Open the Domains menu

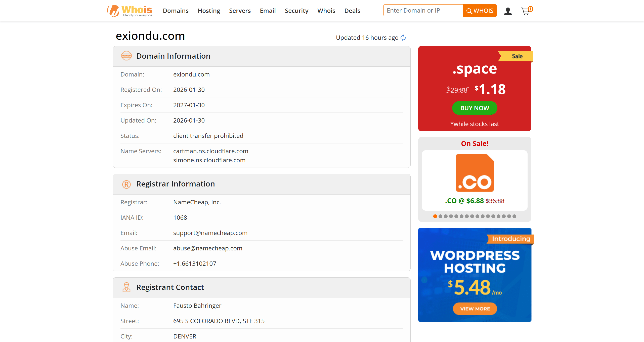coord(176,11)
